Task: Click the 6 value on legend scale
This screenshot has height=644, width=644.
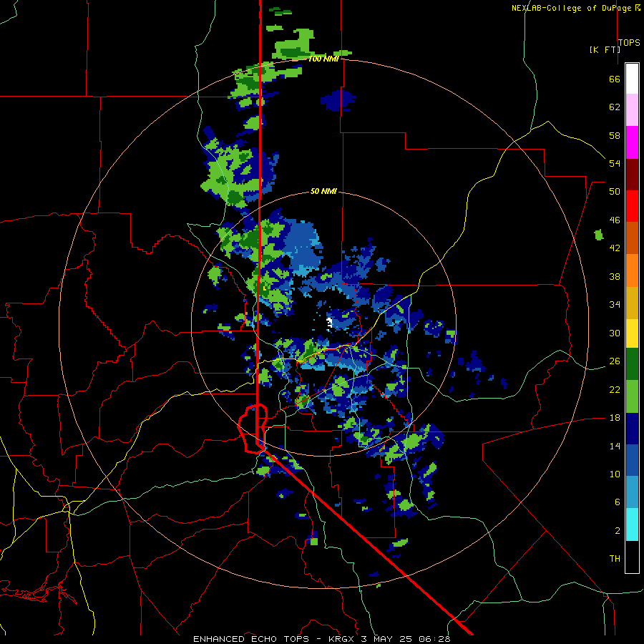Action: [x=618, y=502]
